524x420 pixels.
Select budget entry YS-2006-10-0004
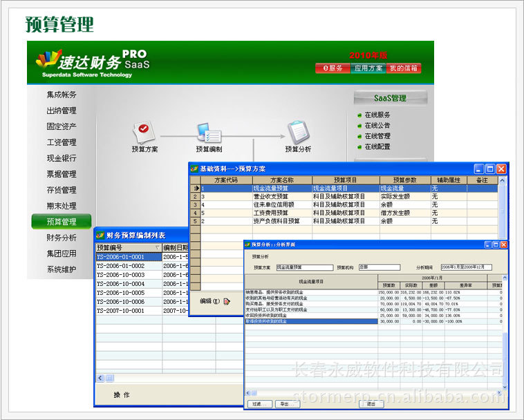tap(129, 284)
